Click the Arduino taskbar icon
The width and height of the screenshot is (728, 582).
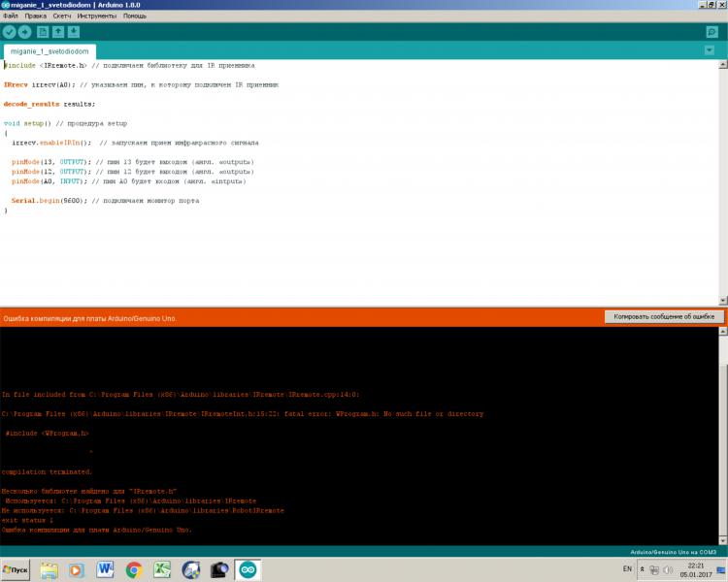248,569
